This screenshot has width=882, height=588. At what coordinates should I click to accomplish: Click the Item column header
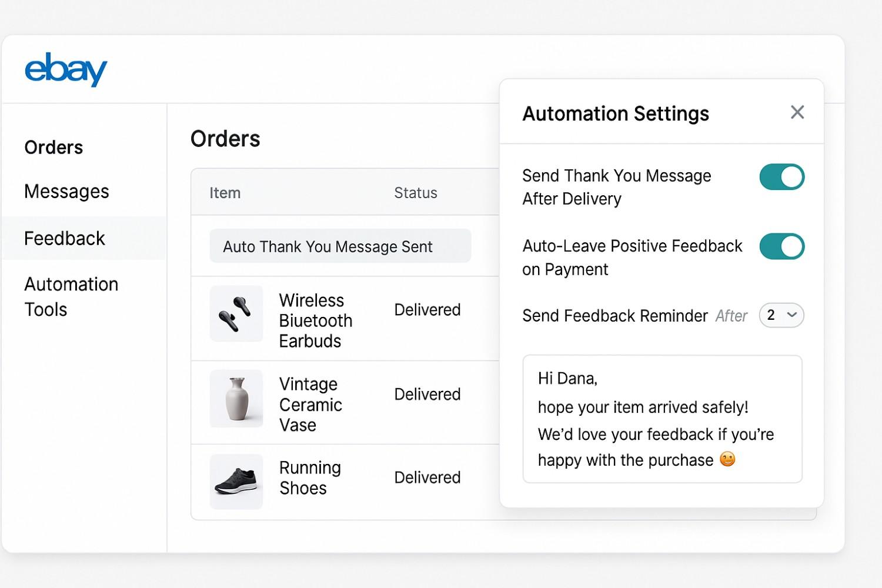[x=225, y=193]
